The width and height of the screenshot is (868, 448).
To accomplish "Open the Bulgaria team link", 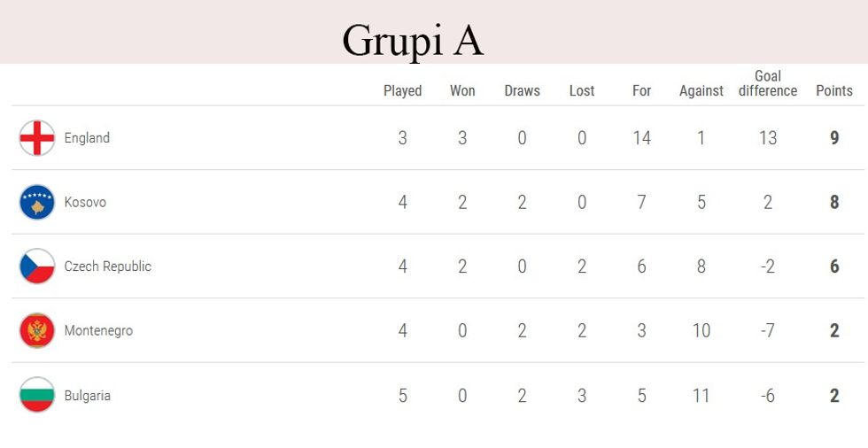I will [x=87, y=396].
